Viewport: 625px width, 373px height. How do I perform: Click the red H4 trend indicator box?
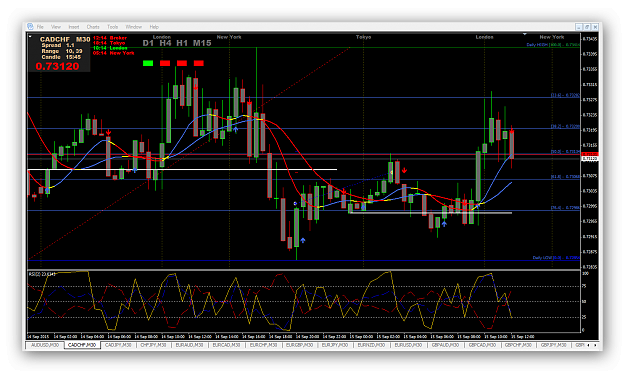point(165,63)
